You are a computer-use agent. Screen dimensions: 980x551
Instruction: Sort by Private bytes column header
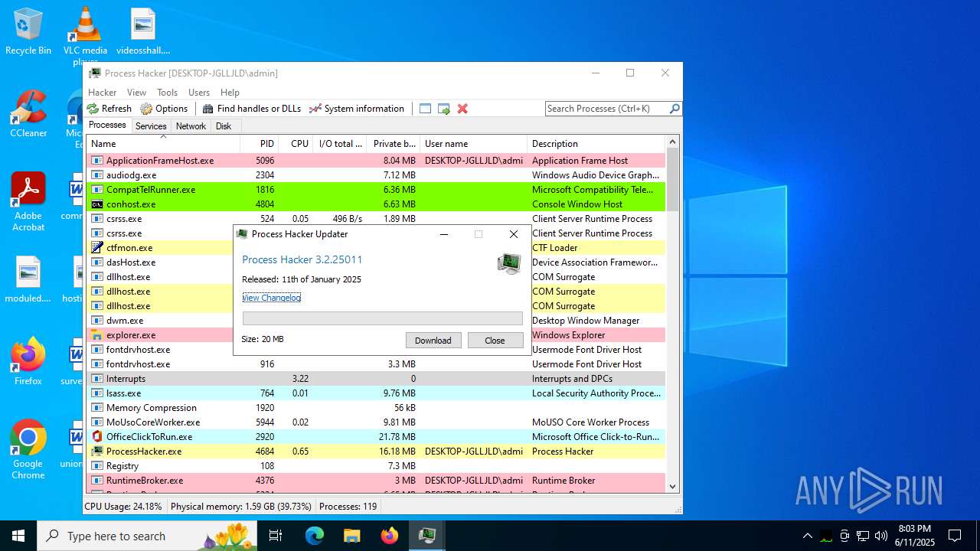click(394, 144)
